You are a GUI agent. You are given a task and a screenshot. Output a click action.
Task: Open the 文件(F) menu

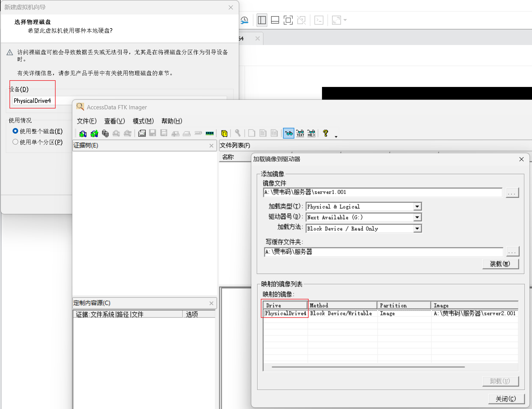click(87, 121)
